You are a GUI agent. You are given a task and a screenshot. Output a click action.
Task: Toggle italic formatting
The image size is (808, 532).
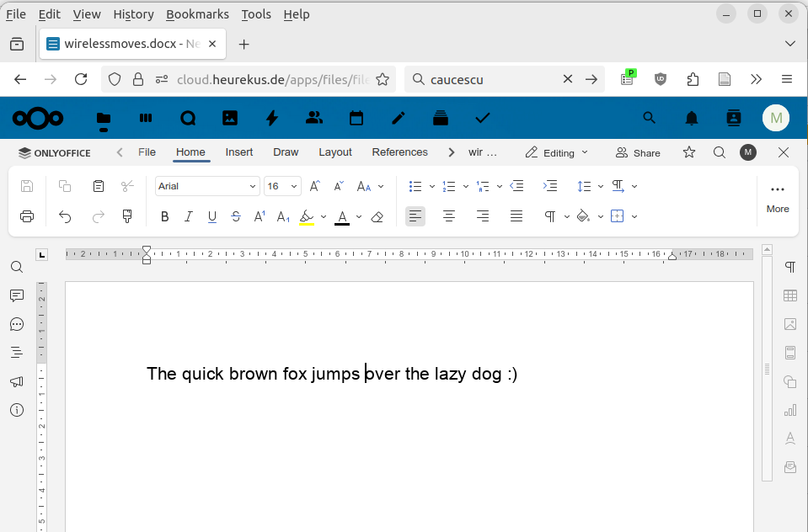pos(189,216)
